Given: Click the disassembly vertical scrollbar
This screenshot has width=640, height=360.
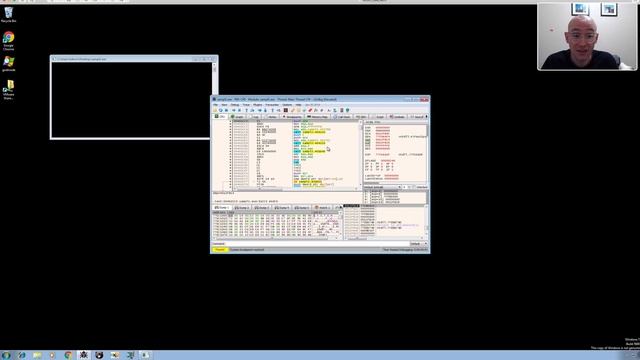Looking at the screenshot, I should 360,155.
